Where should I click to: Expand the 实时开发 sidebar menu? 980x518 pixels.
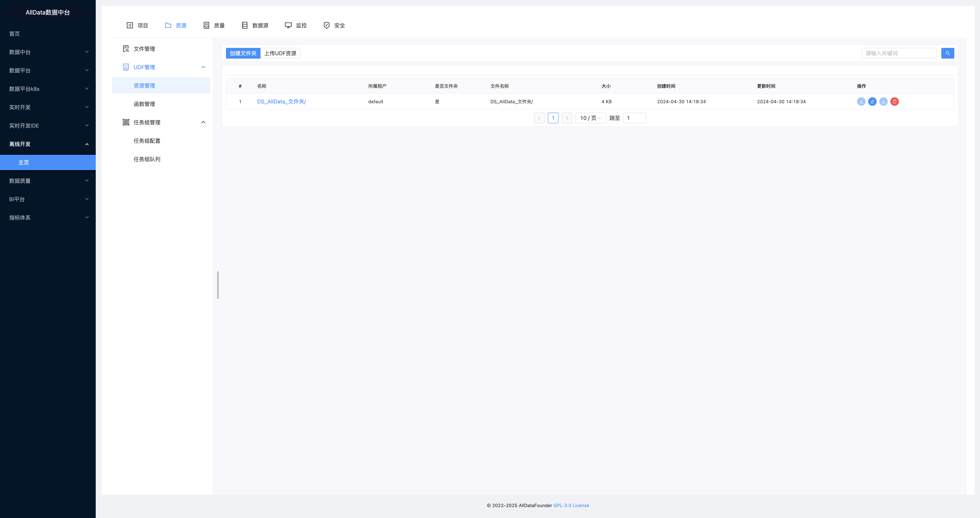coord(48,107)
